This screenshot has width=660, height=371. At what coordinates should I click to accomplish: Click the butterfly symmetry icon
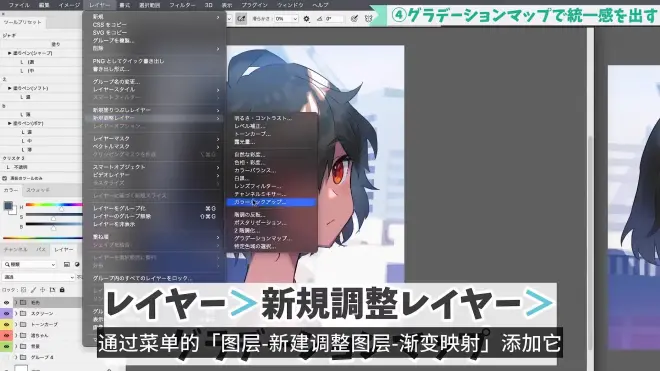point(369,19)
